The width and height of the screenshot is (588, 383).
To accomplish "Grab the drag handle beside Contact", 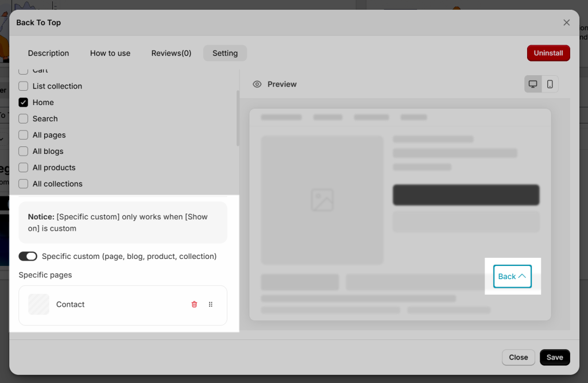I will pos(210,304).
